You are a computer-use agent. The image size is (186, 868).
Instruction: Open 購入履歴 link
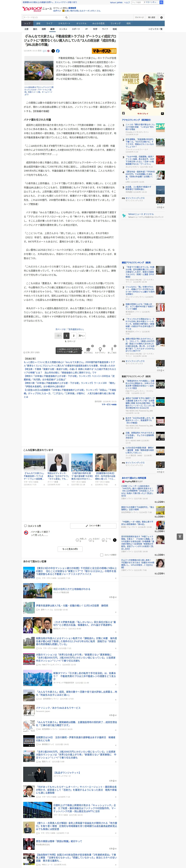pyautogui.click(x=152, y=17)
